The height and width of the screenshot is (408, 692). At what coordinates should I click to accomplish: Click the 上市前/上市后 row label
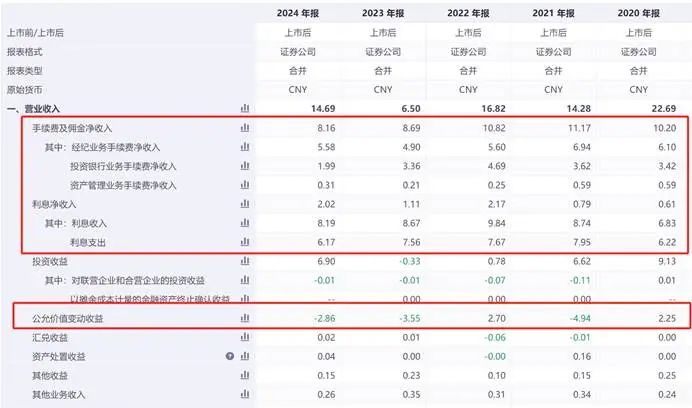point(35,33)
